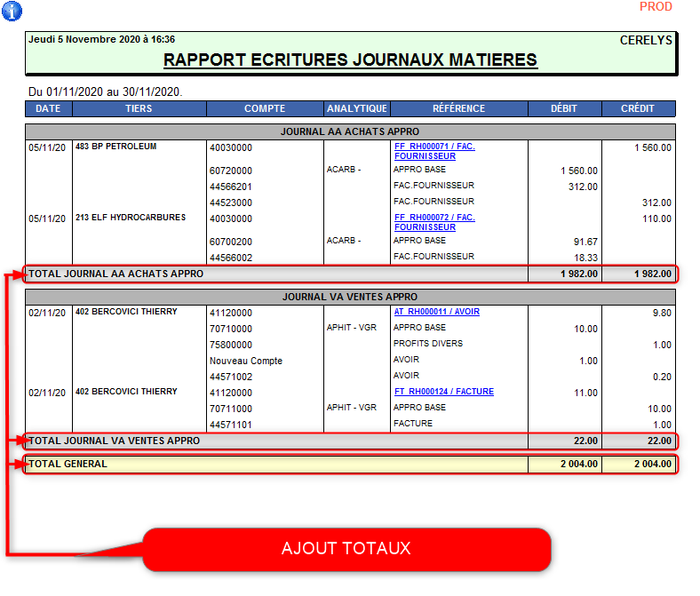Select the JOURNAL VA VENTES APPRO section header

coord(350,297)
